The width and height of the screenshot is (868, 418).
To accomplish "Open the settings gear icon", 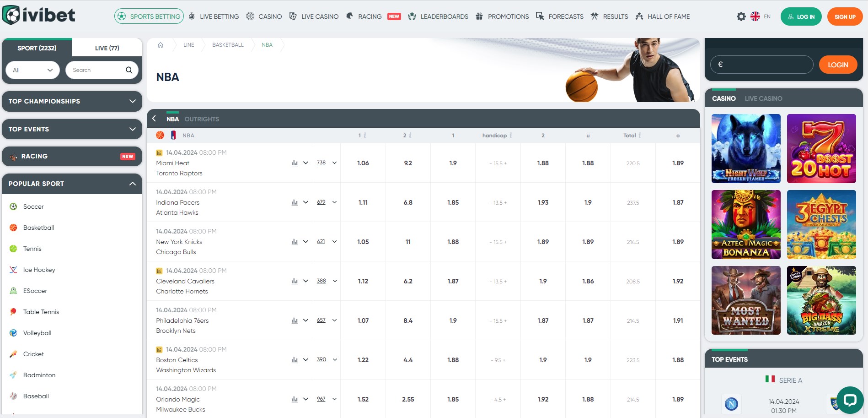I will [741, 16].
